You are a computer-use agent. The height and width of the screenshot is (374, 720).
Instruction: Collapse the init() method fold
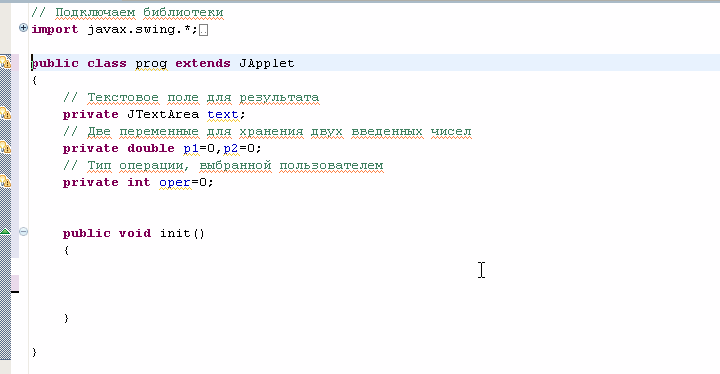click(23, 232)
